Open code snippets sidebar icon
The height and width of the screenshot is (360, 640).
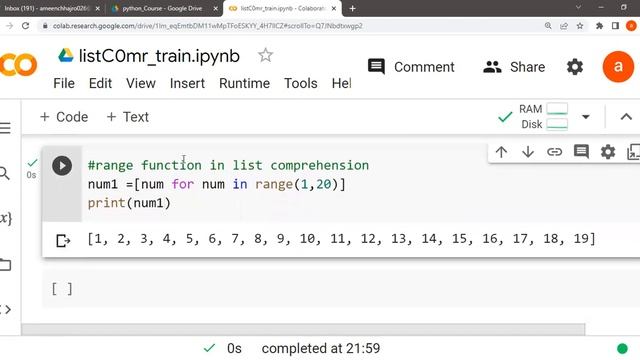coord(6,309)
